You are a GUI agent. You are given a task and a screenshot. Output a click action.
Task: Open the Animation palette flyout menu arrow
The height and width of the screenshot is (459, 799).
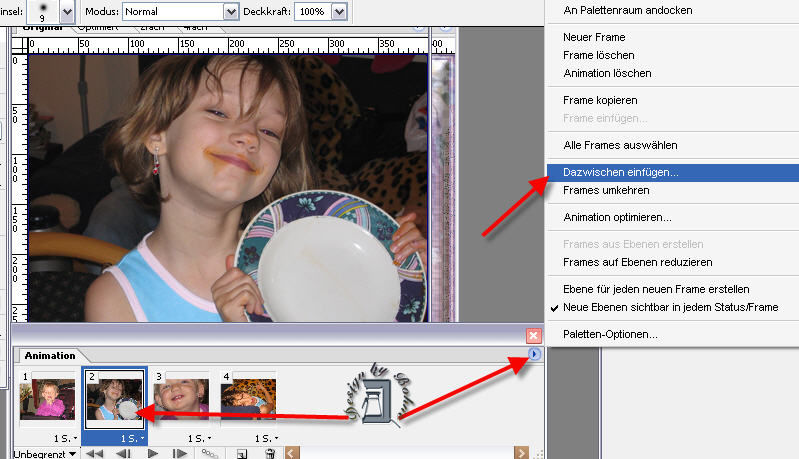[535, 354]
